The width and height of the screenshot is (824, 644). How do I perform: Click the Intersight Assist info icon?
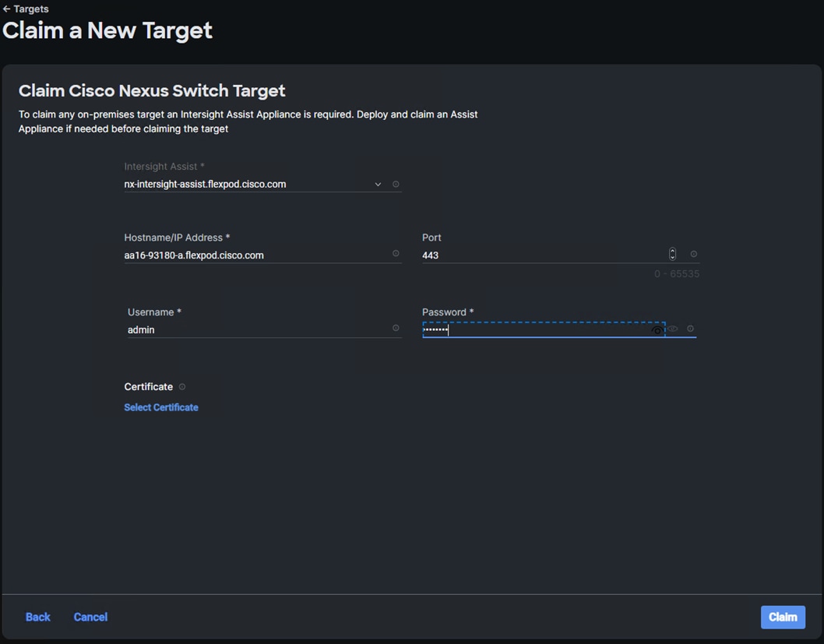coord(396,185)
